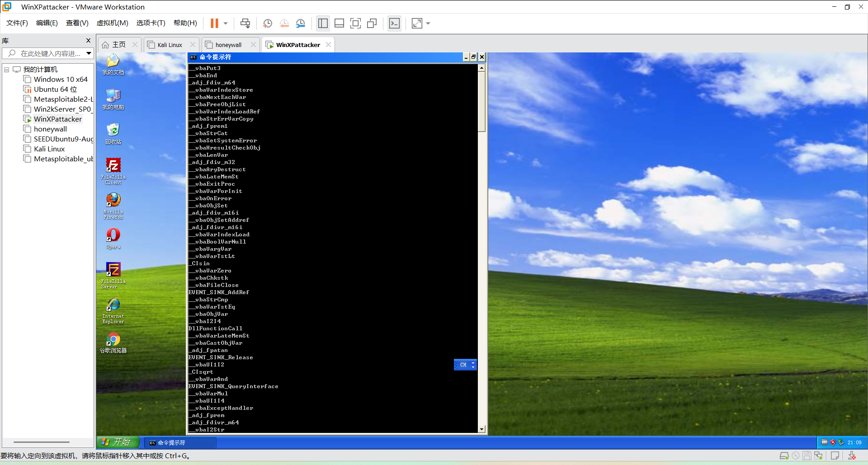The width and height of the screenshot is (868, 465).
Task: Click the 命令提示符 taskbar button
Action: (180, 443)
